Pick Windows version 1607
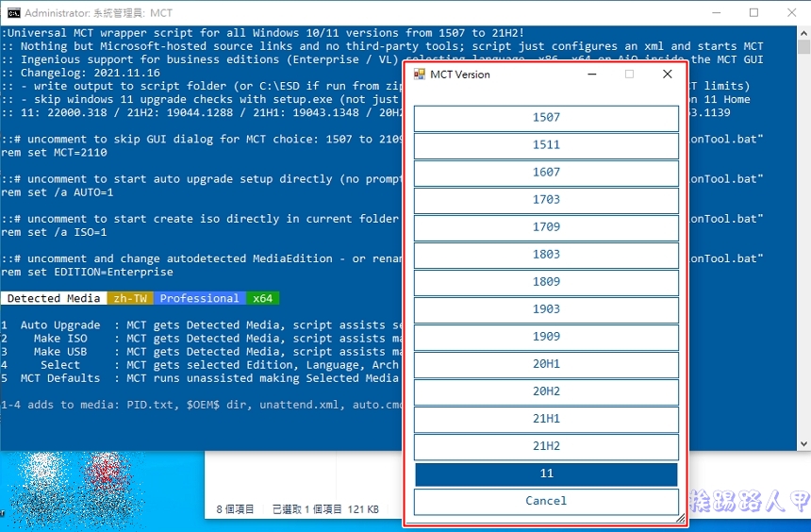 coord(546,173)
